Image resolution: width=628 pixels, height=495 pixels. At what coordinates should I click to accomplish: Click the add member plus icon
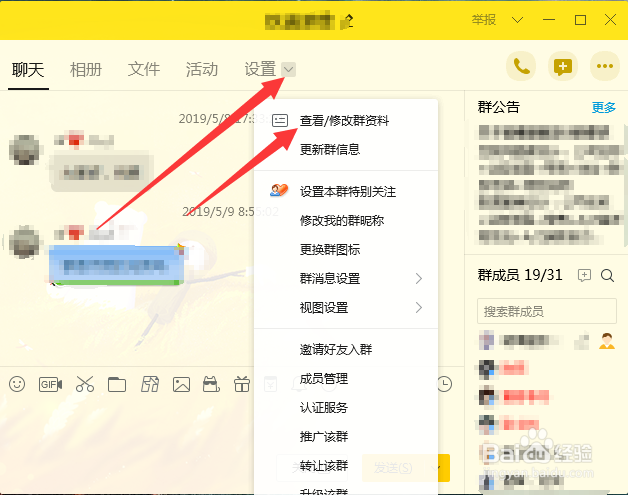click(584, 275)
